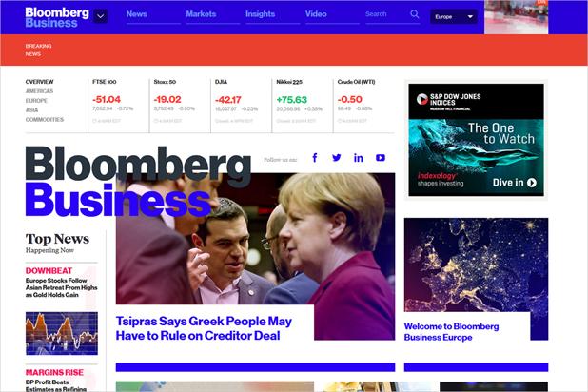The width and height of the screenshot is (588, 392).
Task: Expand the dropdown chevron beside Bloomberg logo
Action: (x=101, y=16)
